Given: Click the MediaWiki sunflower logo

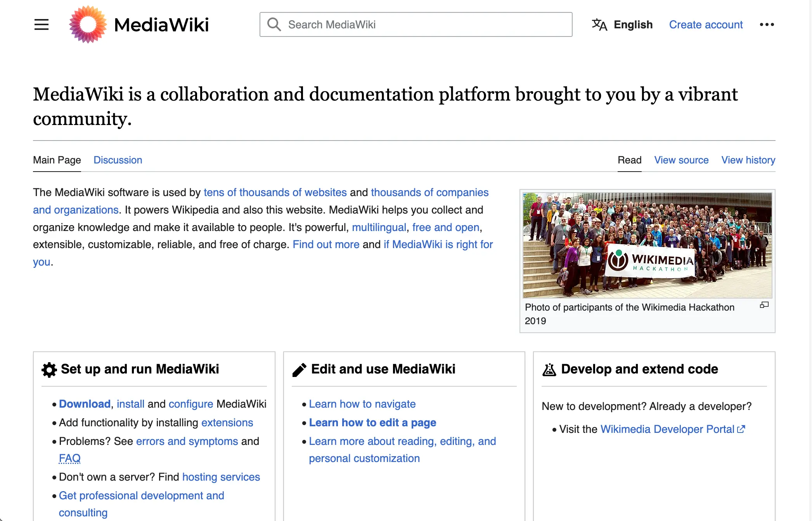Looking at the screenshot, I should click(88, 24).
